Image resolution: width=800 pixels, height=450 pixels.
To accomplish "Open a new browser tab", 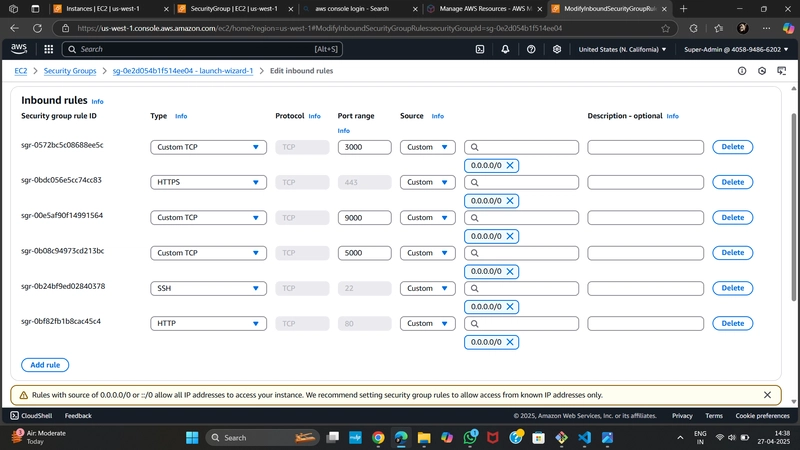I will click(683, 9).
